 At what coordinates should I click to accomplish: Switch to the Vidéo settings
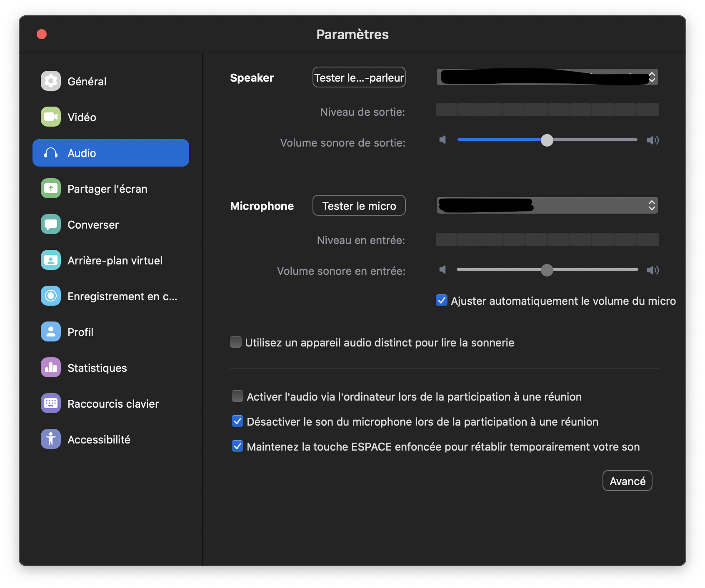[x=111, y=117]
